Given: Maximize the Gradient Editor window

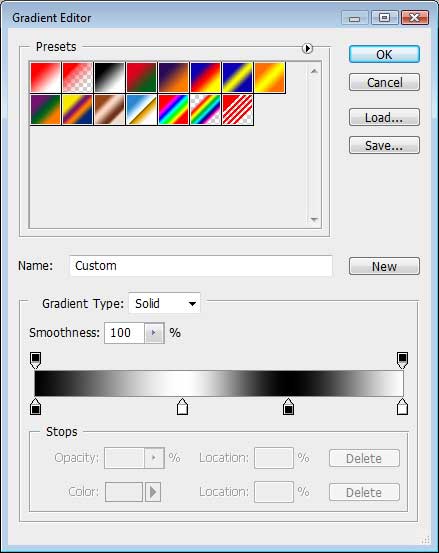Looking at the screenshot, I should (385, 17).
